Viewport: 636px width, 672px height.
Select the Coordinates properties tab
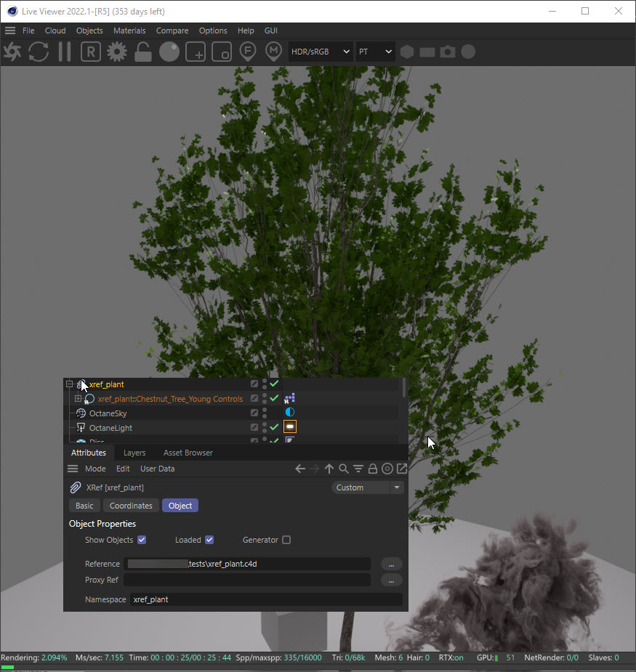click(x=131, y=506)
